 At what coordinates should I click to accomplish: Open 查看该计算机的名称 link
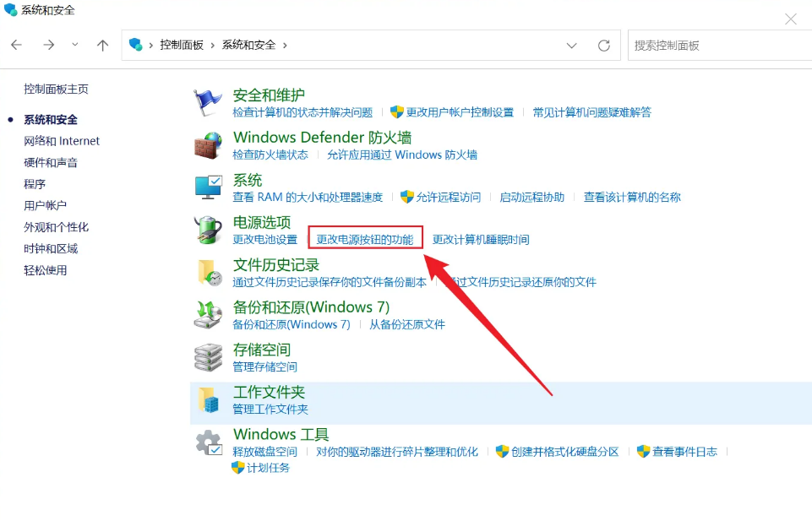point(632,197)
